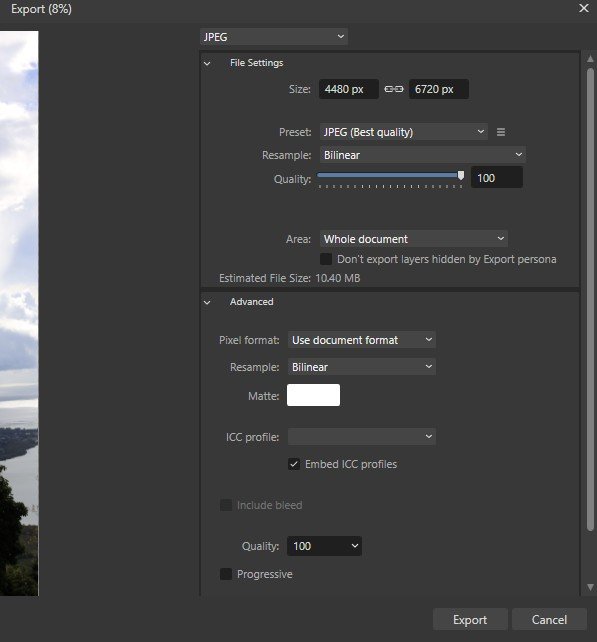The height and width of the screenshot is (642, 597).
Task: Close the Export dialog with X
Action: [x=584, y=8]
